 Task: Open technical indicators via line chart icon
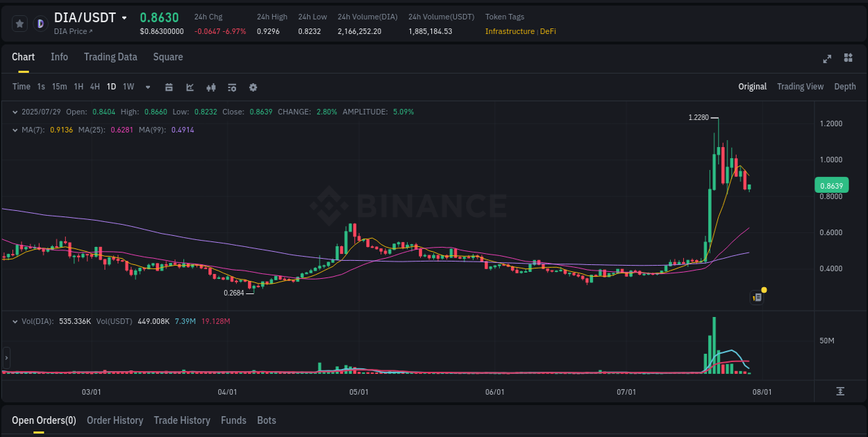point(190,87)
